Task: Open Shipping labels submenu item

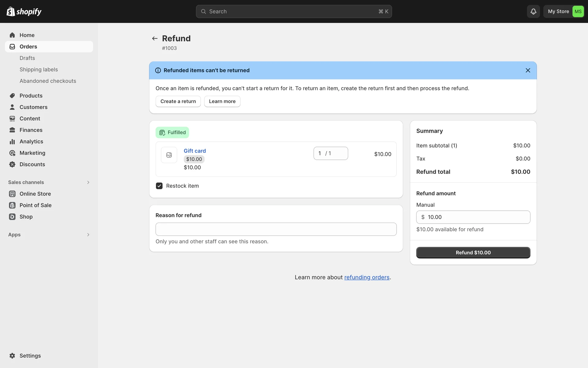Action: tap(39, 70)
